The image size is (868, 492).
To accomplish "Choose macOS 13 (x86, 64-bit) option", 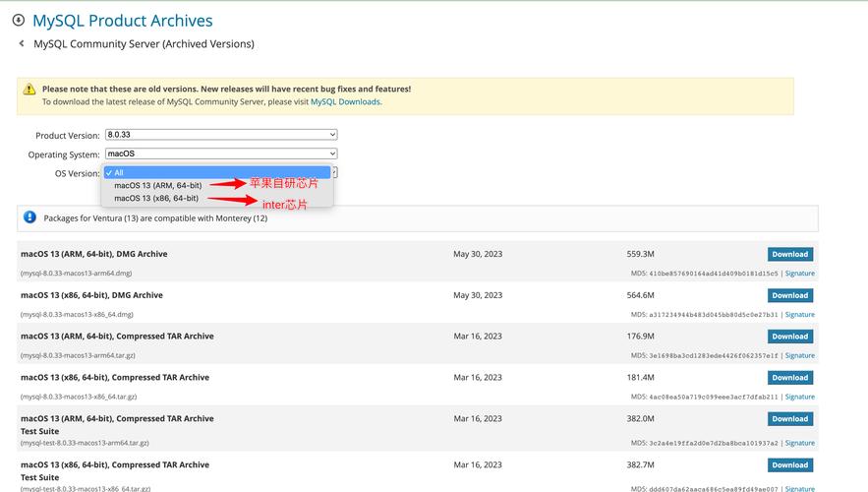I will [x=155, y=198].
